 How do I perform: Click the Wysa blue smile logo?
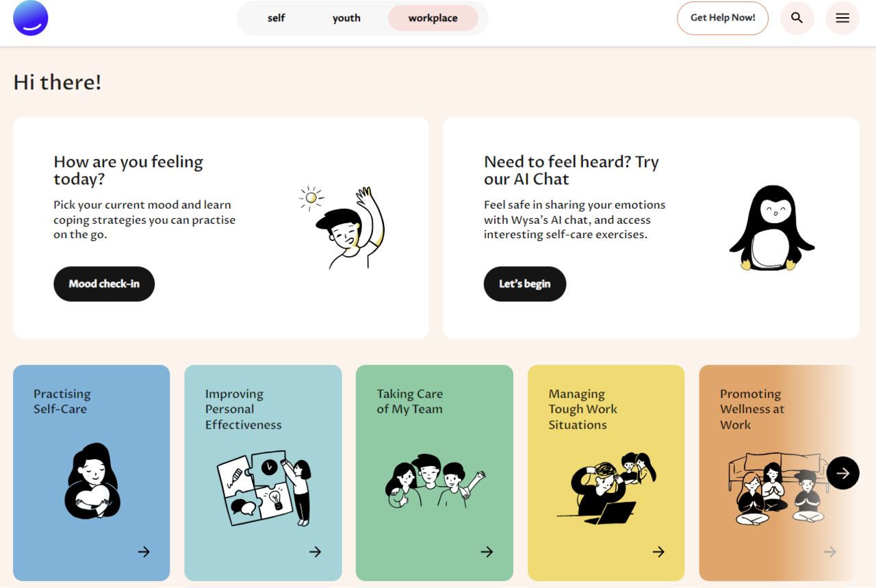coord(31,18)
